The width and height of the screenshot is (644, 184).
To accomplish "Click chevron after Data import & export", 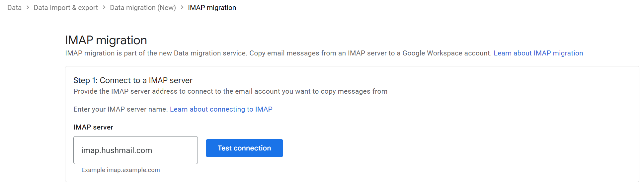I will click(x=104, y=7).
